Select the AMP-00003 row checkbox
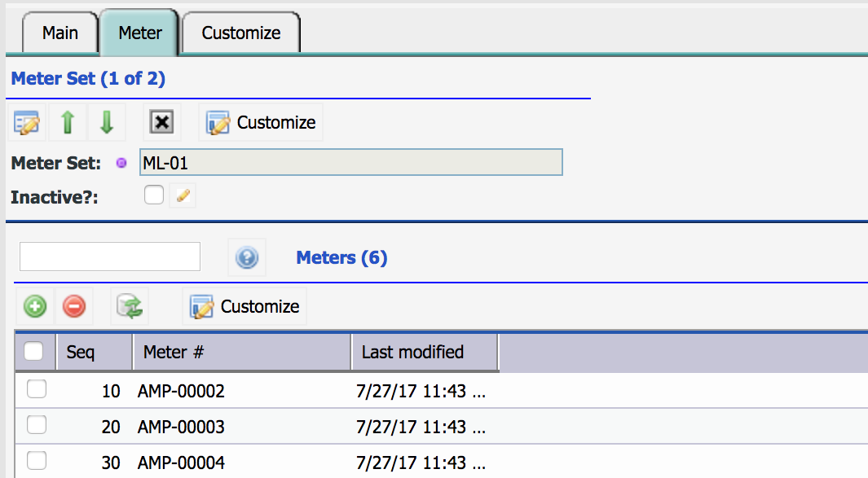The image size is (868, 478). coord(37,425)
